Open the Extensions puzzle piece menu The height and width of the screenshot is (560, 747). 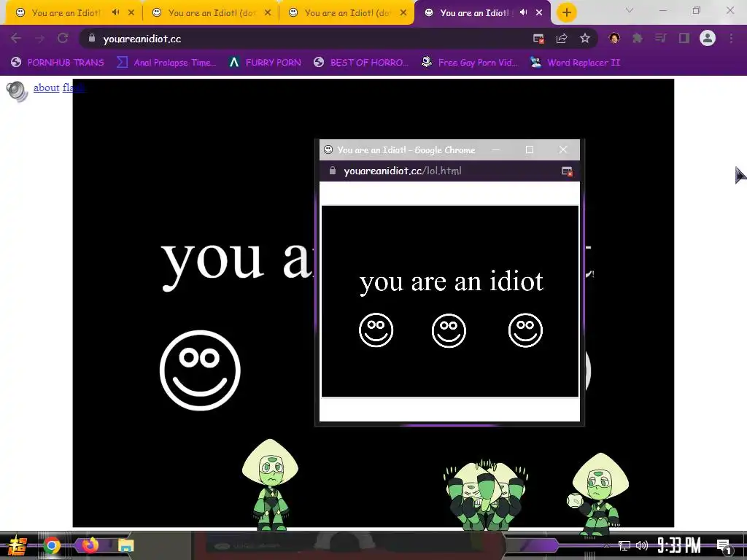coord(638,38)
